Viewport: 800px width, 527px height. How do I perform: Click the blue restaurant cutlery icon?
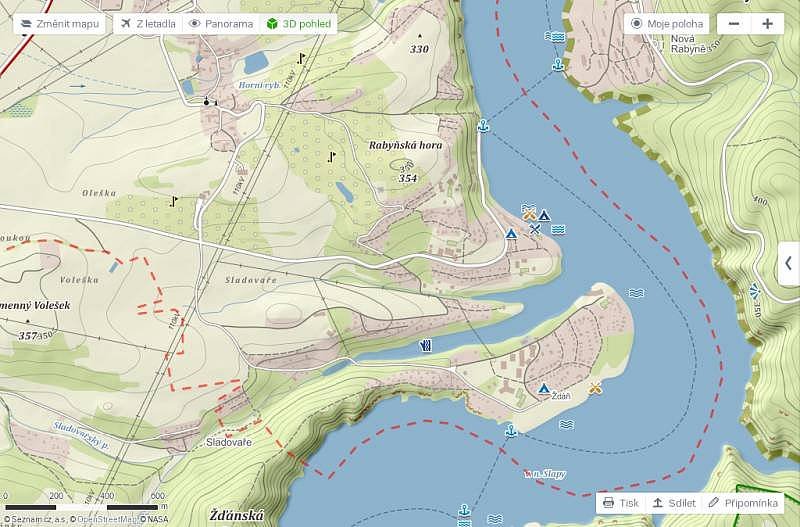tap(536, 229)
